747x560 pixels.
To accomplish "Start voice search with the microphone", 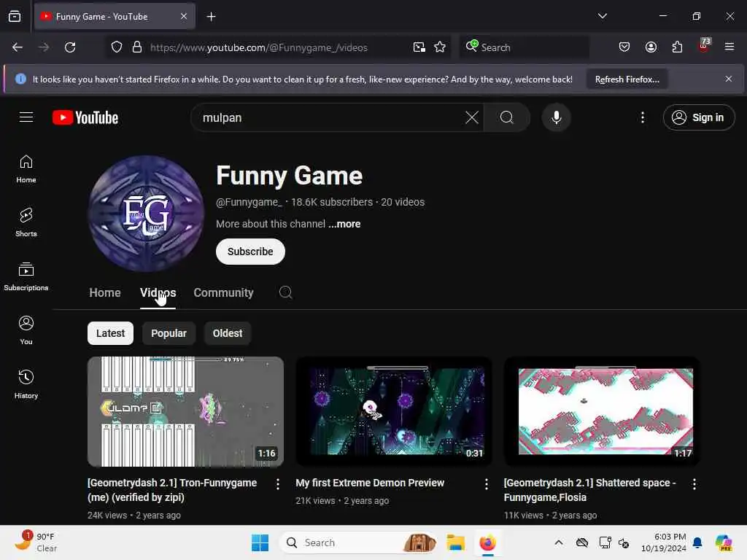I will (556, 117).
